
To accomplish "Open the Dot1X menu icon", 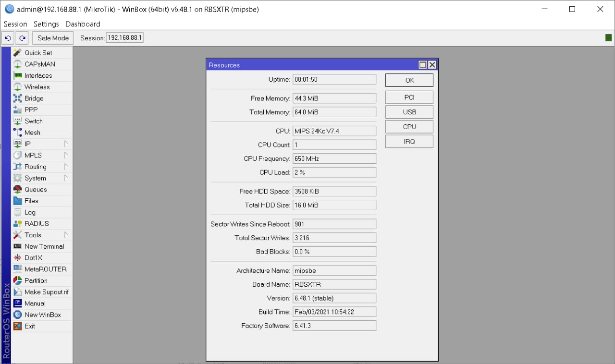I will pyautogui.click(x=17, y=258).
